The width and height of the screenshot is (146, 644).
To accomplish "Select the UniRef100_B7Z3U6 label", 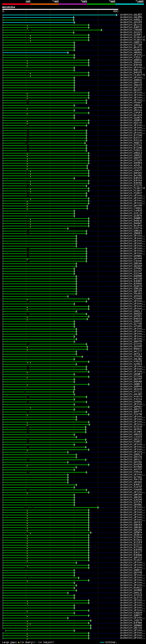I will (x=131, y=135).
